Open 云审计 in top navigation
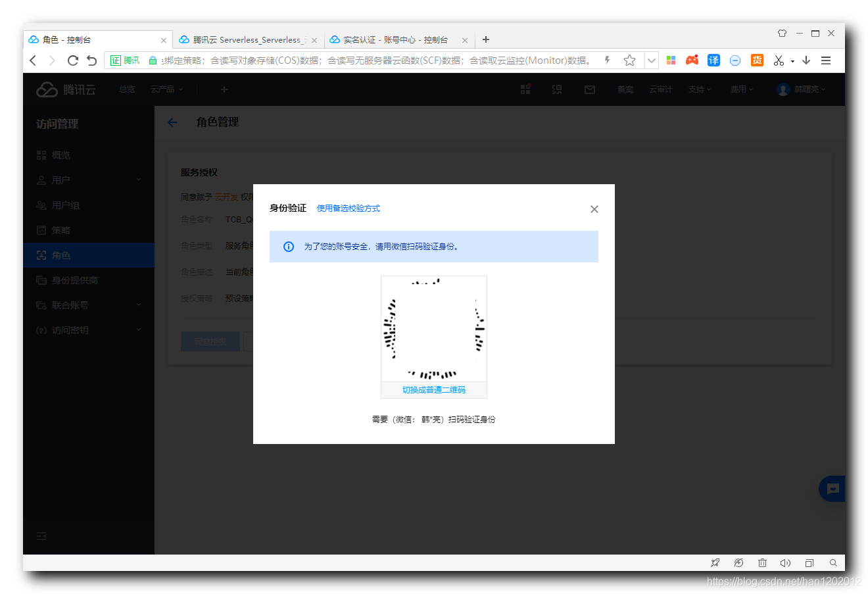The height and width of the screenshot is (594, 868). pyautogui.click(x=661, y=89)
